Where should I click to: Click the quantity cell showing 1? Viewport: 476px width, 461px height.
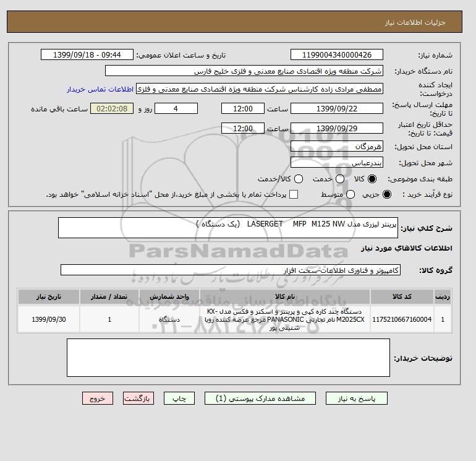[x=109, y=319]
